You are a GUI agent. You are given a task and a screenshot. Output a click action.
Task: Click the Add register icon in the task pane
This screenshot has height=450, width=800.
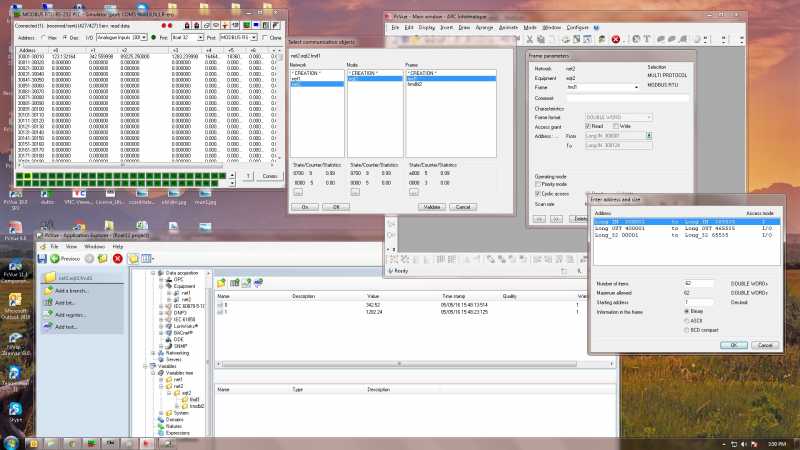click(x=48, y=315)
